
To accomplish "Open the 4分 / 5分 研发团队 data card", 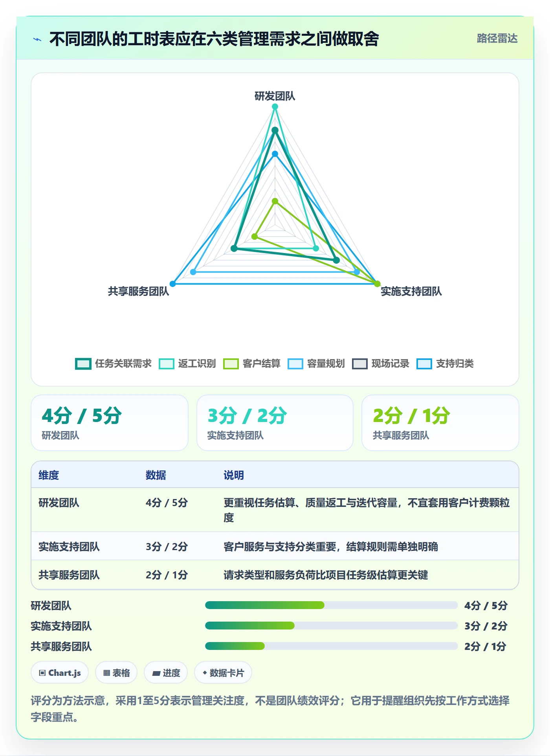I will tap(110, 423).
